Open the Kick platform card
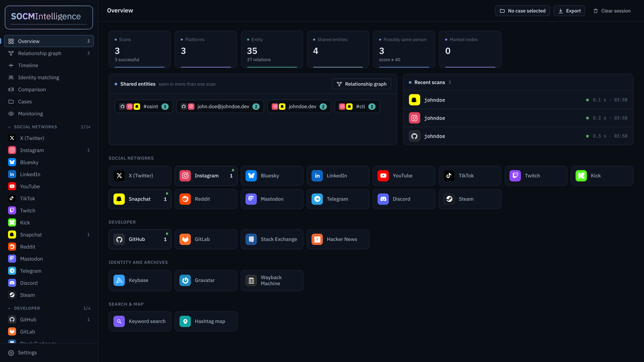The width and height of the screenshot is (644, 362). tap(602, 176)
